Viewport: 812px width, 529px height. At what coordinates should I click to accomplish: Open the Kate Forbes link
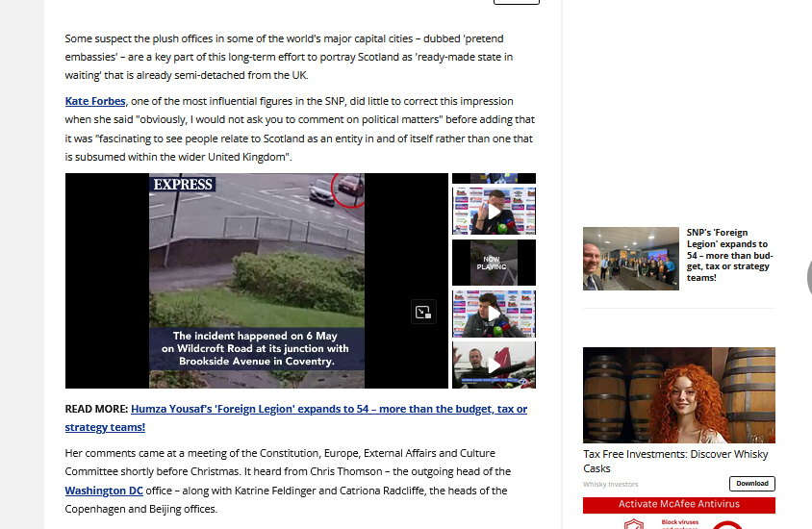[95, 101]
